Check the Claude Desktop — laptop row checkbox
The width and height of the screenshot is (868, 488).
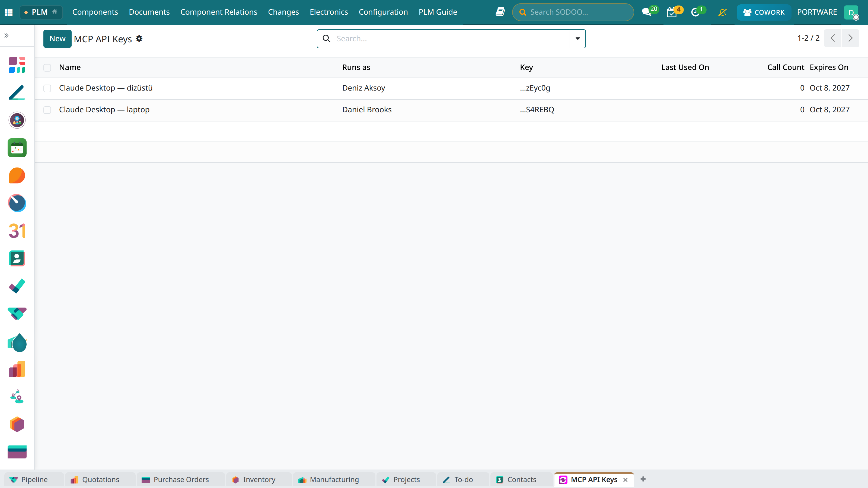(47, 110)
